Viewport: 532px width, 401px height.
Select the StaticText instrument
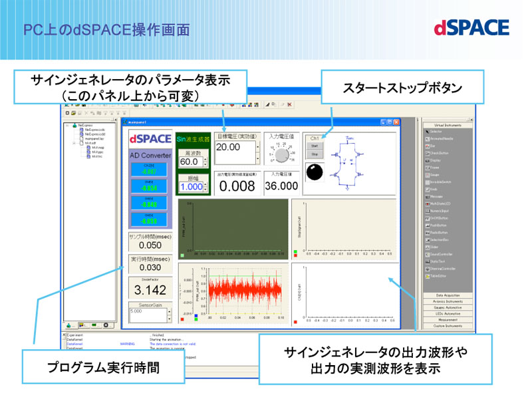[x=436, y=261]
